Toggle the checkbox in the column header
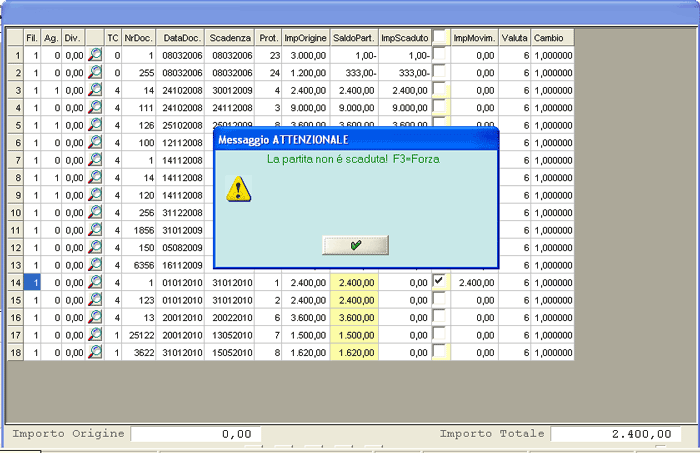Image resolution: width=700 pixels, height=453 pixels. click(x=439, y=37)
